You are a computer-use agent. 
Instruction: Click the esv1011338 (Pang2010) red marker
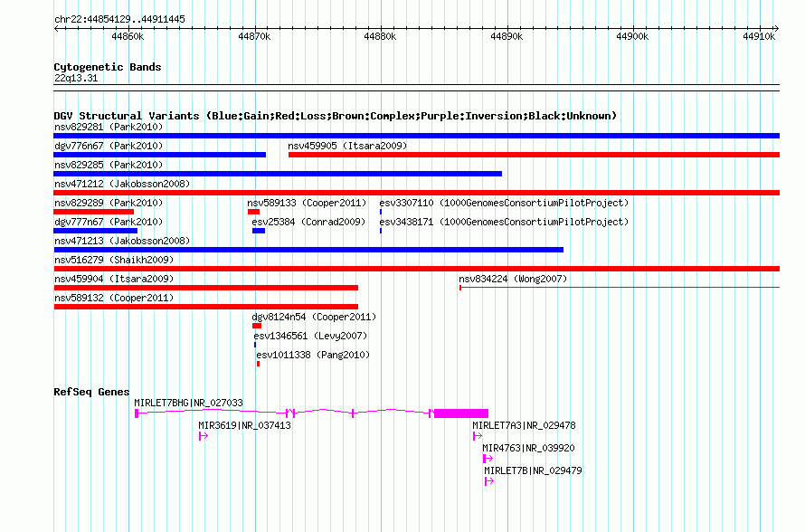[259, 364]
